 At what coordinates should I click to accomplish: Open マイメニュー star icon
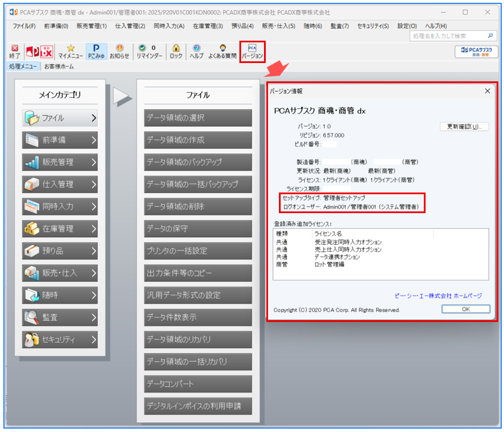[x=70, y=52]
